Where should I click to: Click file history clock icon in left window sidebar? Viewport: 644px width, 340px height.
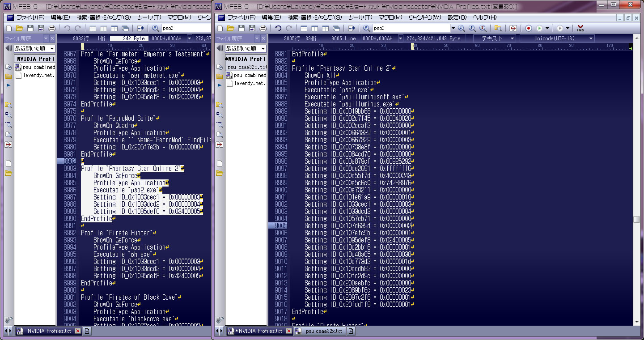coord(8,67)
